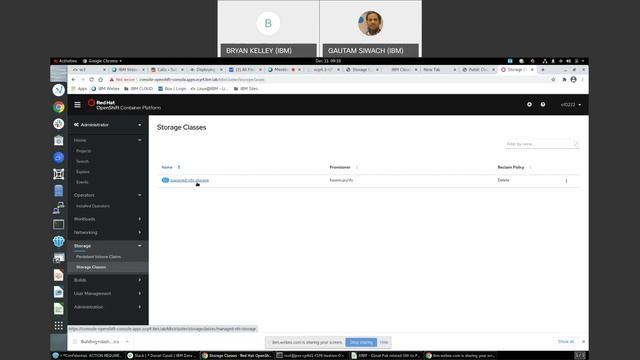The width and height of the screenshot is (640, 360).
Task: Select Storage Classes in the sidebar
Action: pyautogui.click(x=91, y=267)
